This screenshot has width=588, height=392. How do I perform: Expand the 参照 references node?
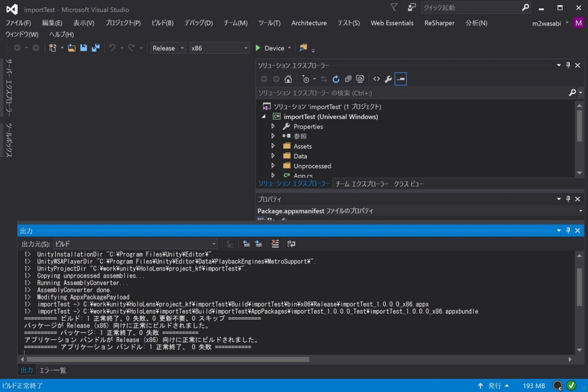pyautogui.click(x=273, y=136)
